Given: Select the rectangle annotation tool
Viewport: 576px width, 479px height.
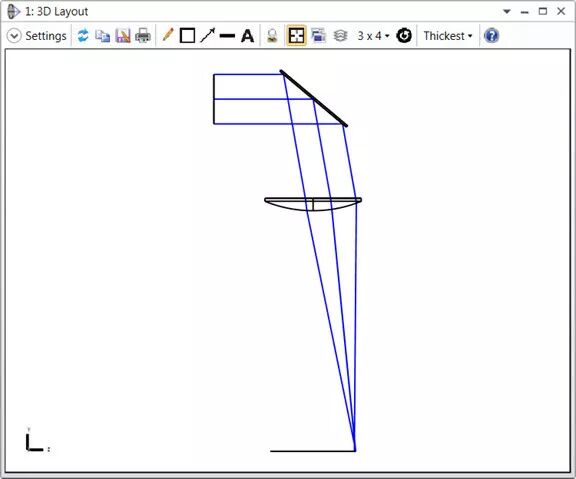Looking at the screenshot, I should coord(187,36).
